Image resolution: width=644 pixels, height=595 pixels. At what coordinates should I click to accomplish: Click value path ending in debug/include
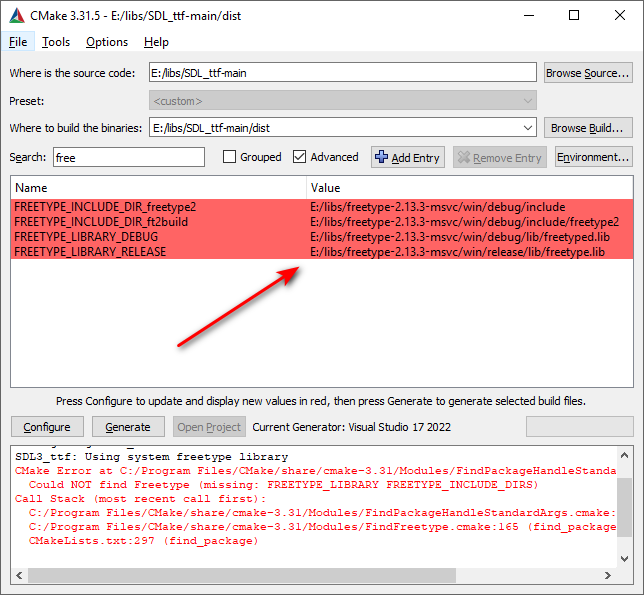[x=438, y=207]
